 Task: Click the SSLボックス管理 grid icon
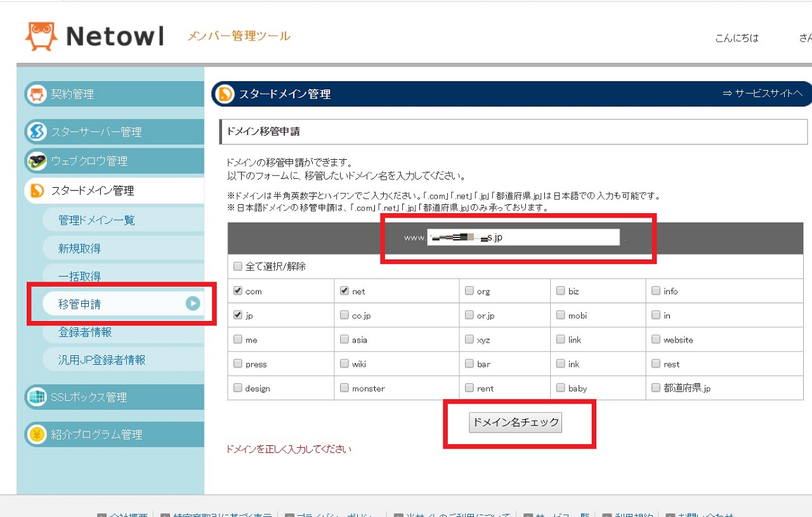point(36,397)
